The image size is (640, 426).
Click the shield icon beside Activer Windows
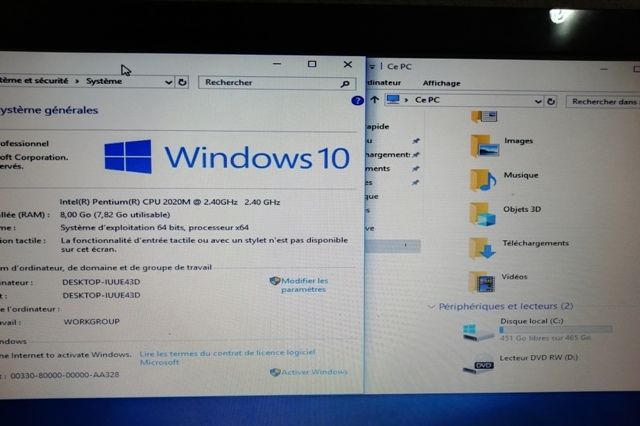point(275,372)
